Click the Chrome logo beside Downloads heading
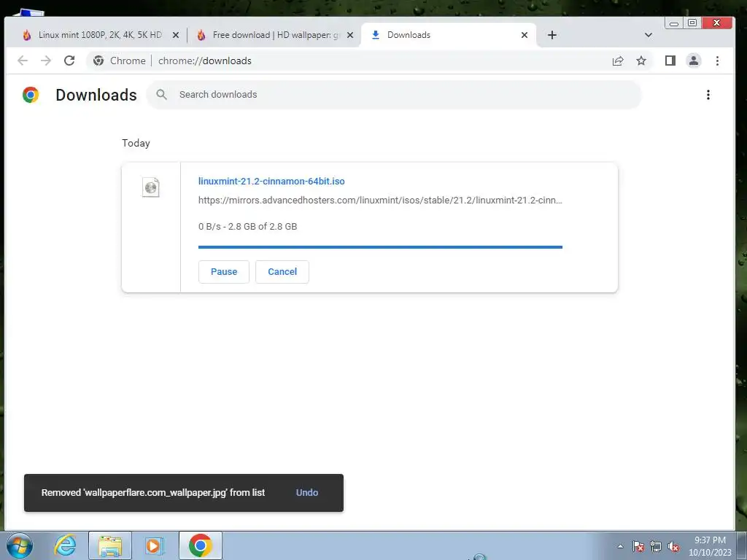747x560 pixels. pyautogui.click(x=31, y=95)
